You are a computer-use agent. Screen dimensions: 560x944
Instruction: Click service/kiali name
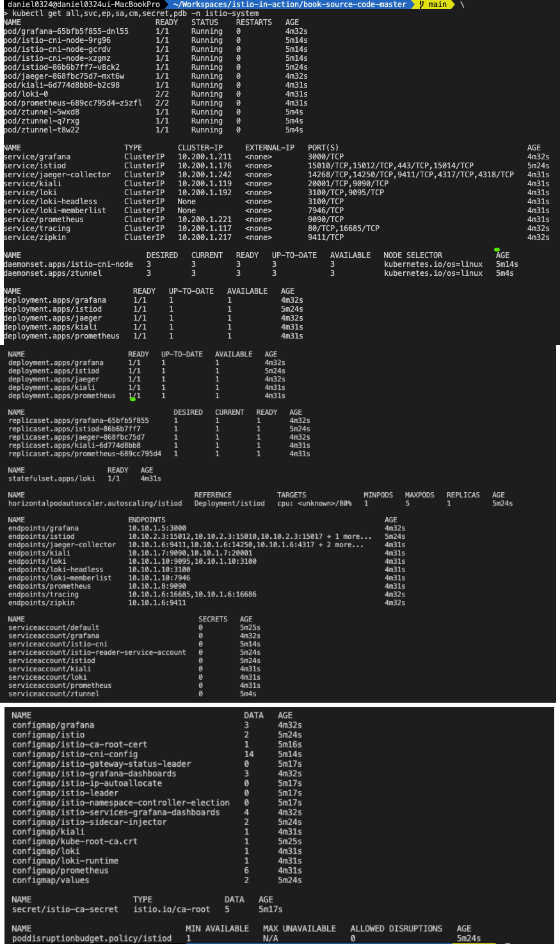click(x=33, y=183)
